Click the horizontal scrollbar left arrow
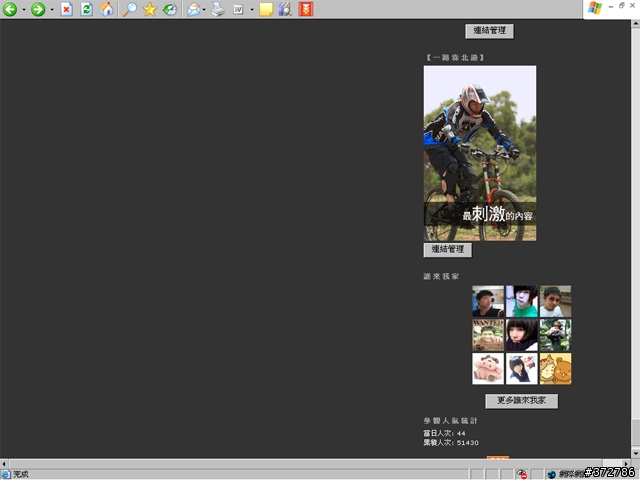The width and height of the screenshot is (640, 480). 4,463
